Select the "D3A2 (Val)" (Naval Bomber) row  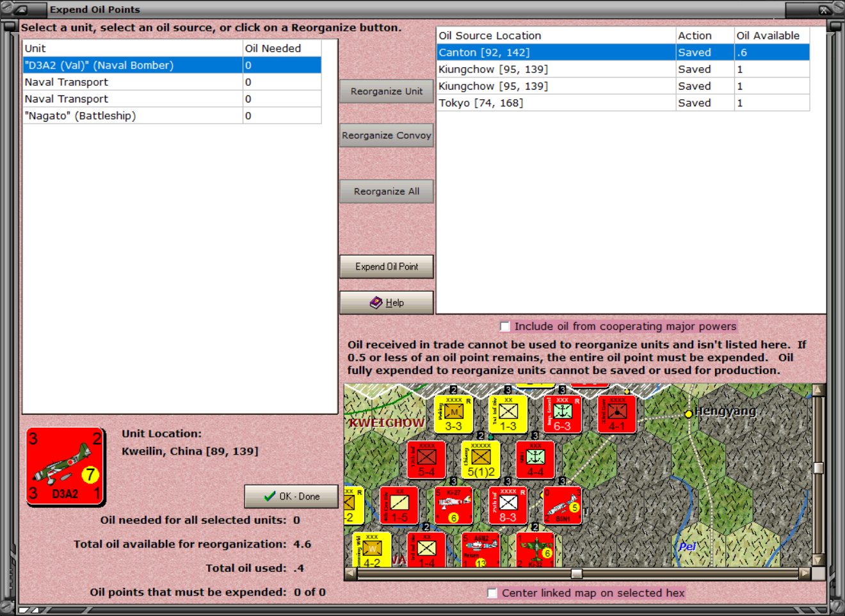tap(172, 65)
